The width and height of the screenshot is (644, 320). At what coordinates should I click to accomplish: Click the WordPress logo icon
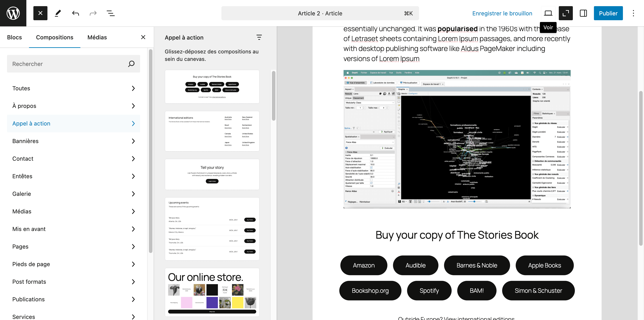tap(13, 13)
